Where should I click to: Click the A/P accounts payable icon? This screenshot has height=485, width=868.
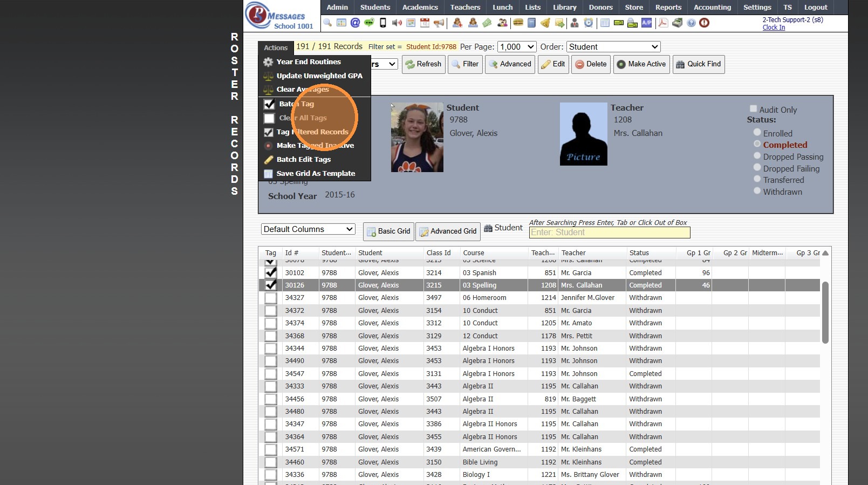pyautogui.click(x=646, y=23)
